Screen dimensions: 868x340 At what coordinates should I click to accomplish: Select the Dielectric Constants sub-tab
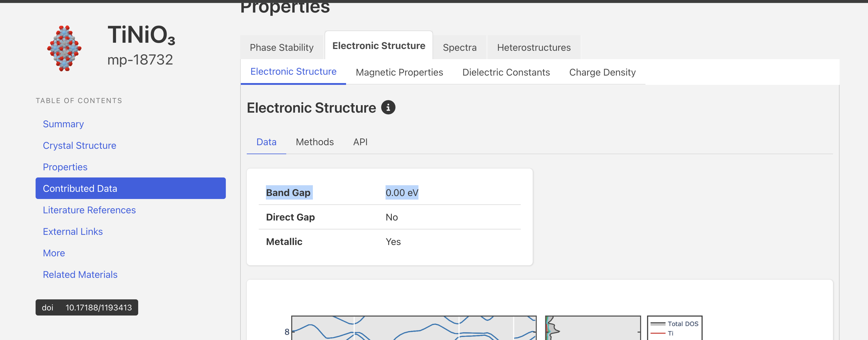[x=506, y=72]
